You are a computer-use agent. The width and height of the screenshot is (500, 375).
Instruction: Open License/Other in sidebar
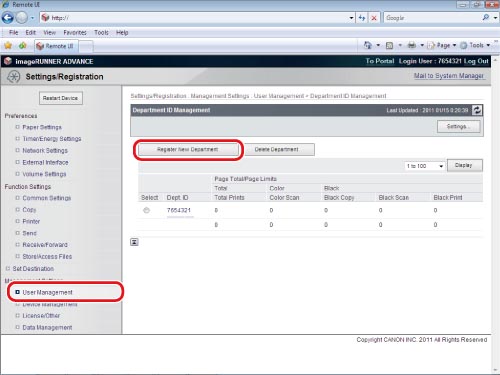pos(41,315)
